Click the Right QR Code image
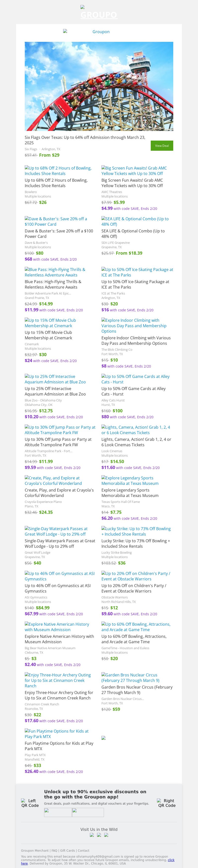The width and height of the screenshot is (198, 868). click(x=167, y=803)
